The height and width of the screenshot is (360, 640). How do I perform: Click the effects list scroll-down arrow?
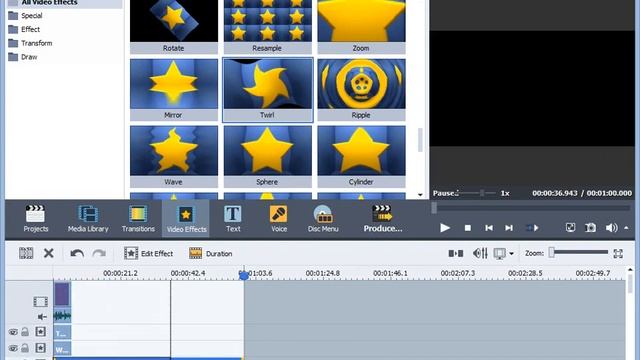click(420, 195)
